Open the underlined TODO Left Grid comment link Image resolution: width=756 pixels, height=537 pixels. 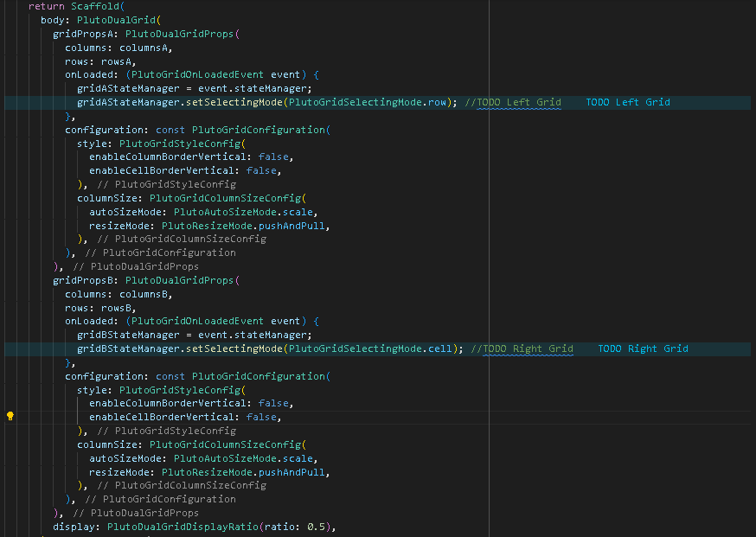point(517,101)
